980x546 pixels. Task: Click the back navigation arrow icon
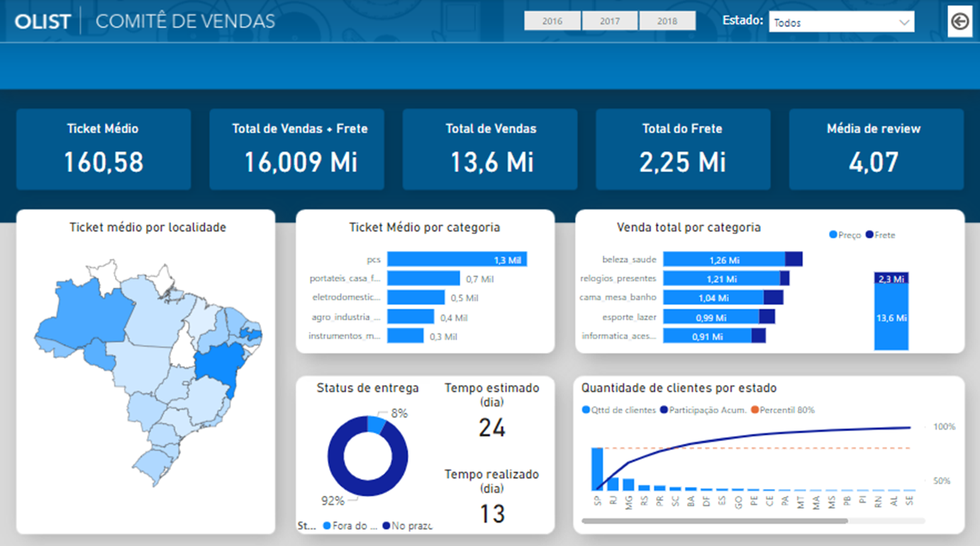click(x=960, y=22)
